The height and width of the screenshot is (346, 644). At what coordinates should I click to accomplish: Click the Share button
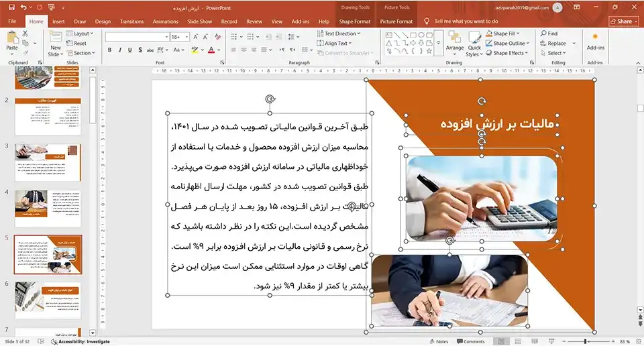point(624,21)
